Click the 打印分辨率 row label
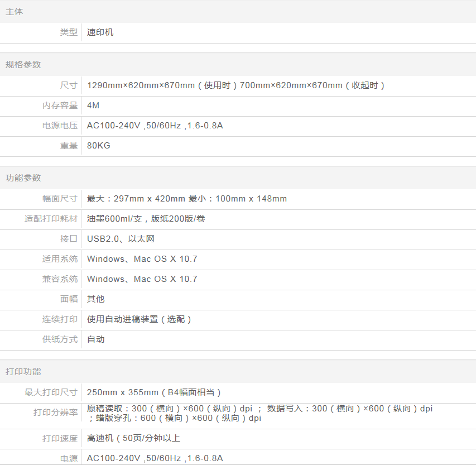The height and width of the screenshot is (465, 476). pyautogui.click(x=56, y=413)
